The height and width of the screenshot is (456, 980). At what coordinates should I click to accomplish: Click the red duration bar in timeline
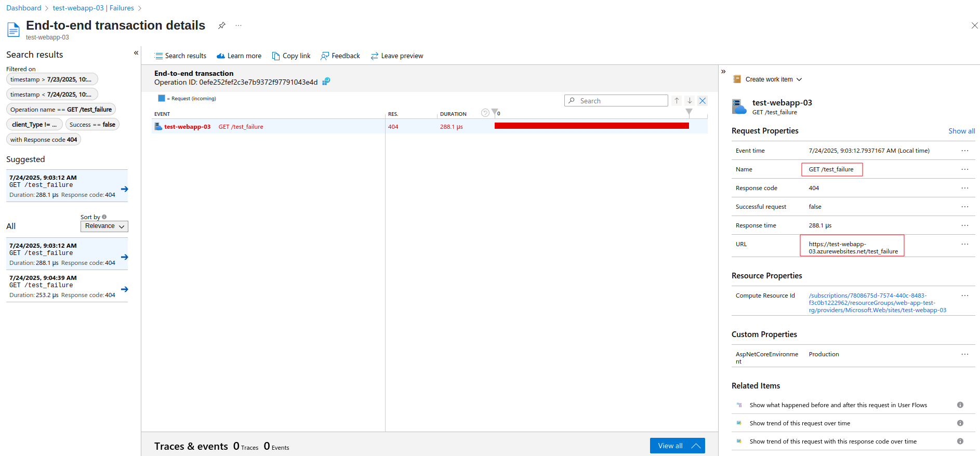point(591,126)
